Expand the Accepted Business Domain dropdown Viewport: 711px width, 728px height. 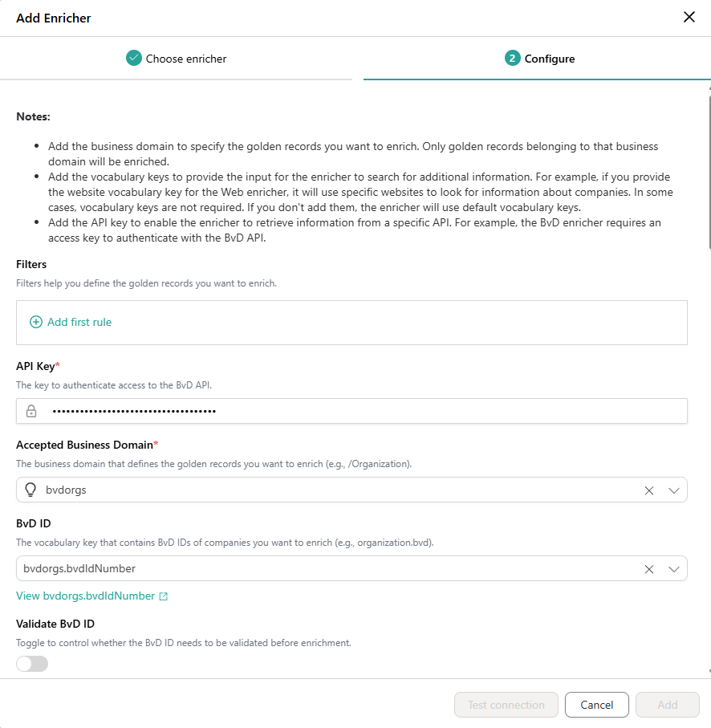point(674,490)
